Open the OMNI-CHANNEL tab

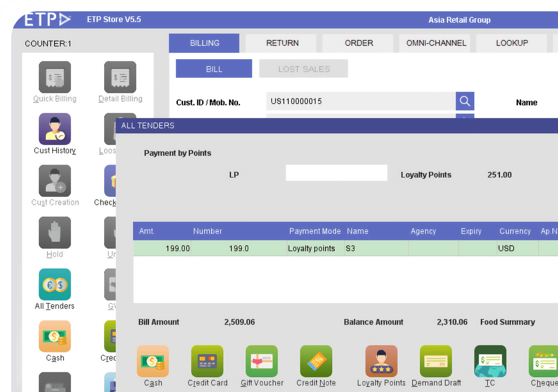click(x=435, y=43)
